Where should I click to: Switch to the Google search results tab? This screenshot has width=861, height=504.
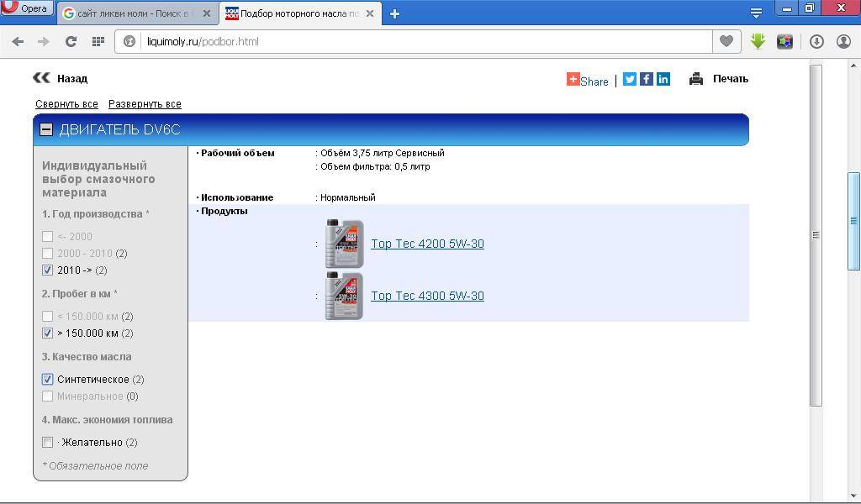[x=135, y=13]
